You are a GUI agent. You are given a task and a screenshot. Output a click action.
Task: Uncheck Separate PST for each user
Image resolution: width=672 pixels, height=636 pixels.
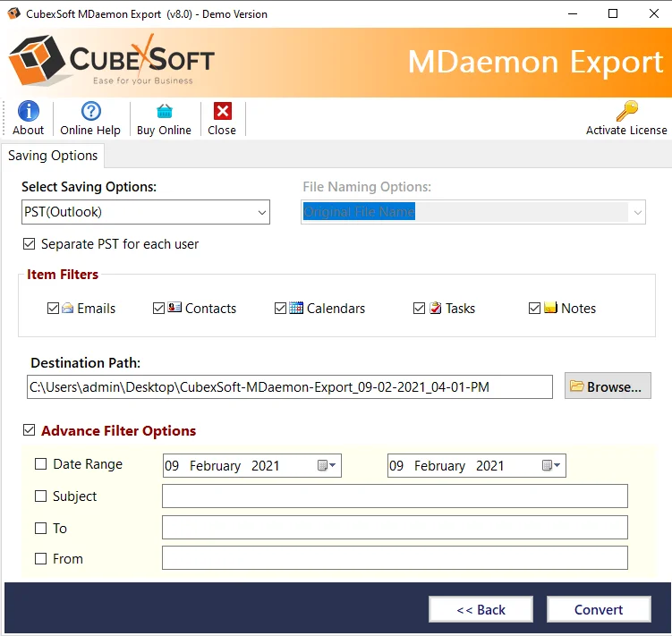[30, 244]
